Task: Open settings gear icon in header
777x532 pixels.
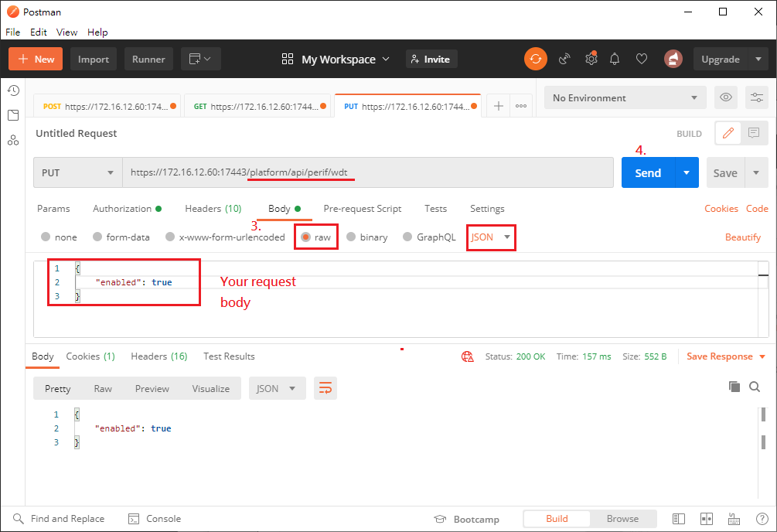Action: (x=591, y=59)
